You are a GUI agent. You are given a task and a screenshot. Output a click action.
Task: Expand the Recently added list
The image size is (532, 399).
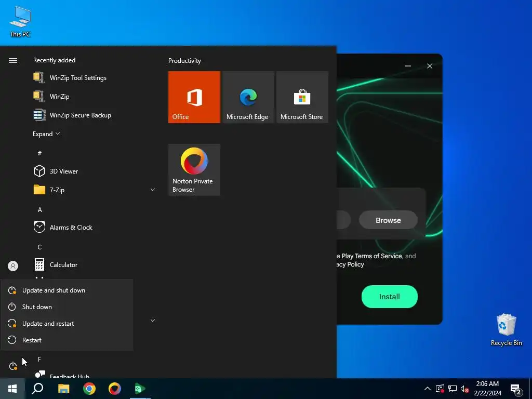(46, 134)
